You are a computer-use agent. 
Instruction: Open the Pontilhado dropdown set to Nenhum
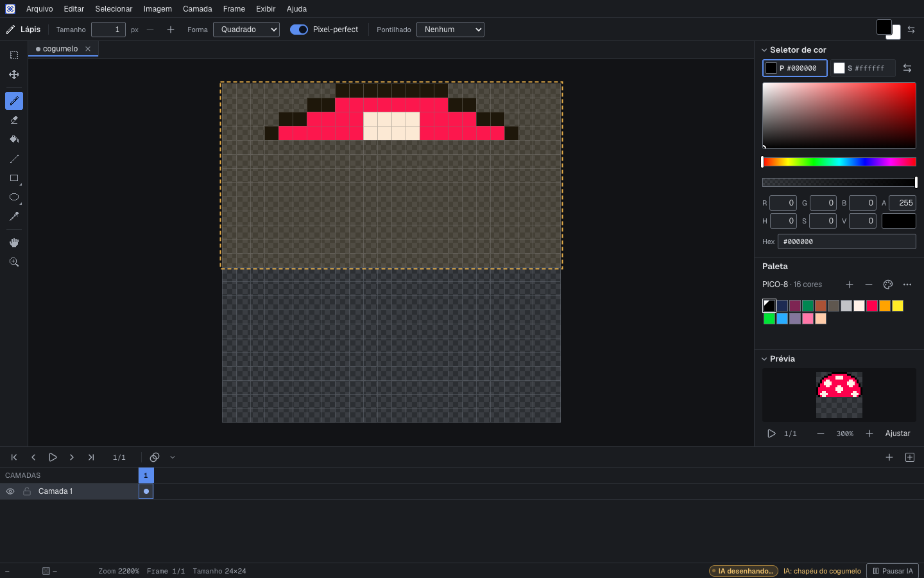point(450,30)
